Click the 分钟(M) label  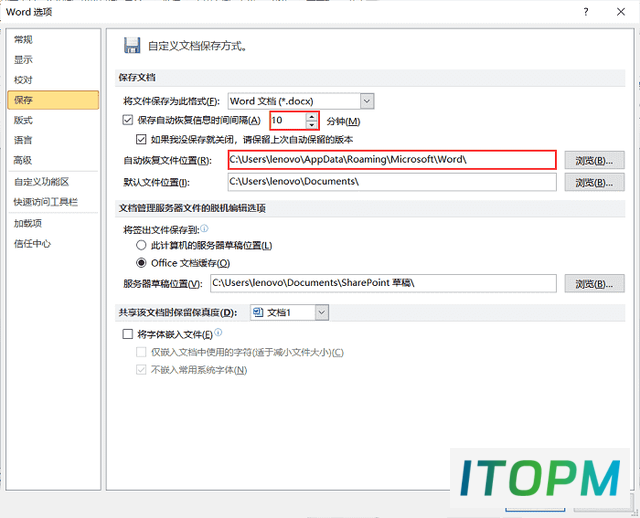coord(343,121)
